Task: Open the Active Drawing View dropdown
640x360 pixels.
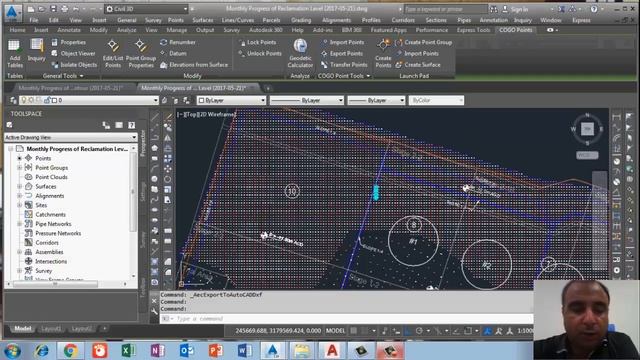Action: pyautogui.click(x=71, y=138)
